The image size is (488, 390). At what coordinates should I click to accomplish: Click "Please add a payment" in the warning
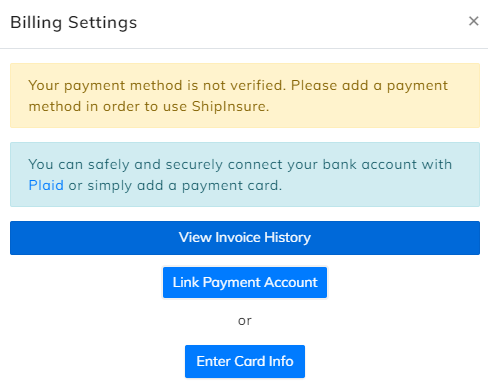[369, 86]
